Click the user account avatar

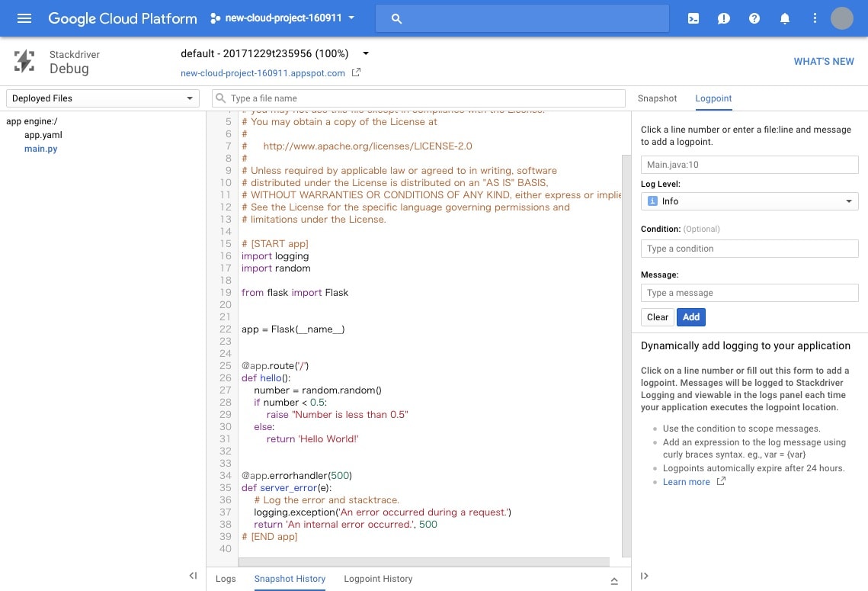pyautogui.click(x=841, y=18)
